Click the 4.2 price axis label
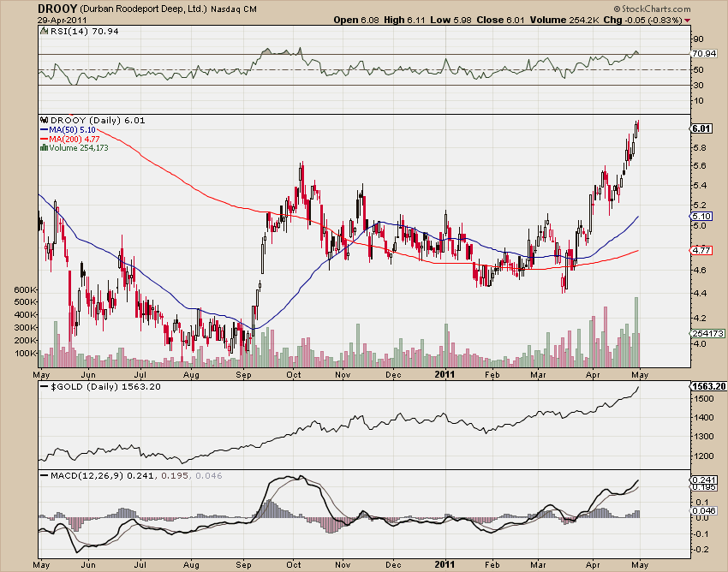 coord(700,318)
